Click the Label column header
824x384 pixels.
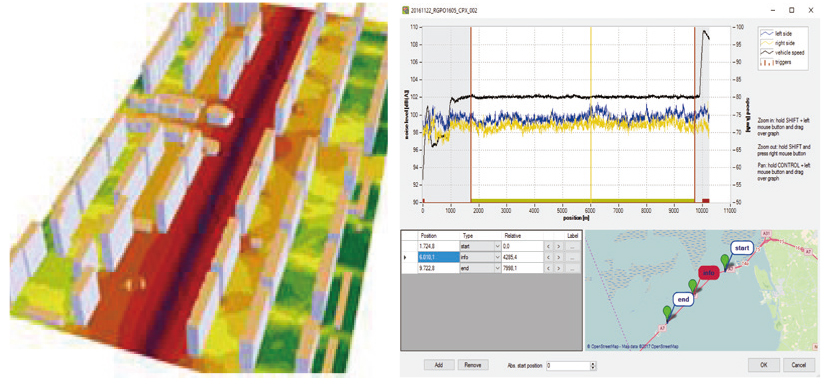pos(572,236)
